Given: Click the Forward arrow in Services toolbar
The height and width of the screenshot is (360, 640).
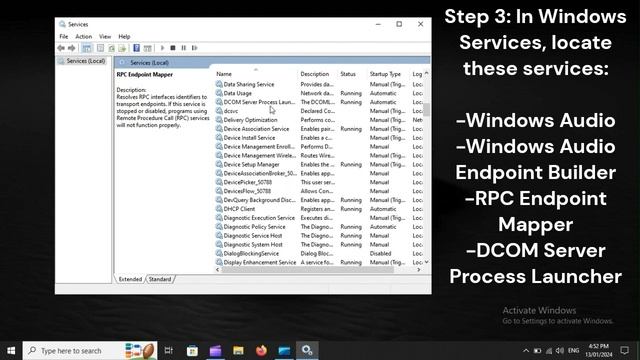Looking at the screenshot, I should [71, 48].
